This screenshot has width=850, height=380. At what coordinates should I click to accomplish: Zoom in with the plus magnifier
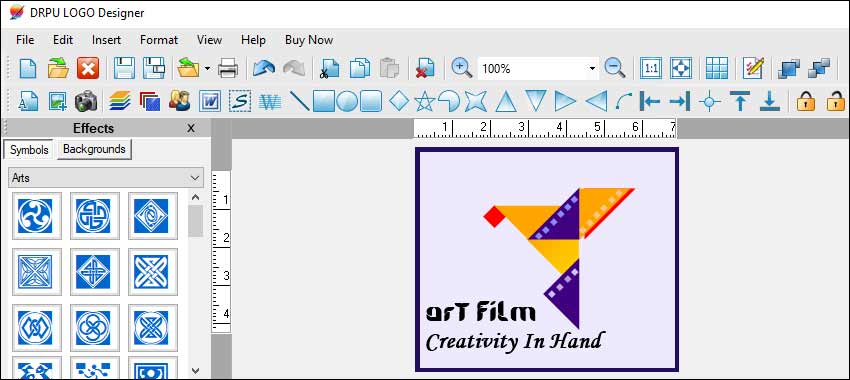point(461,68)
